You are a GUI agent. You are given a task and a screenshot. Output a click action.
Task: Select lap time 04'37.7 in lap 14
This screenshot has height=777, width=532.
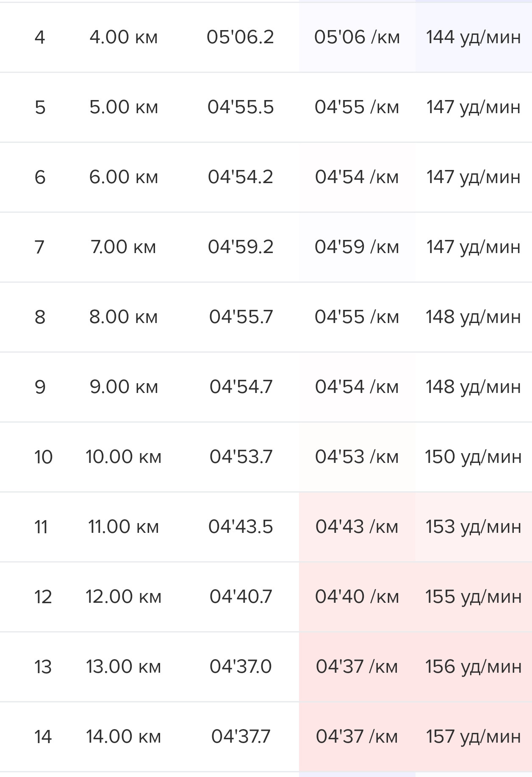(x=241, y=737)
